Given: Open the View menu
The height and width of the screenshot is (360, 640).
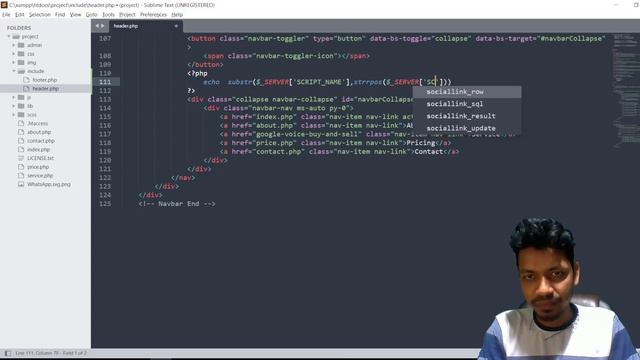Looking at the screenshot, I should click(x=76, y=14).
